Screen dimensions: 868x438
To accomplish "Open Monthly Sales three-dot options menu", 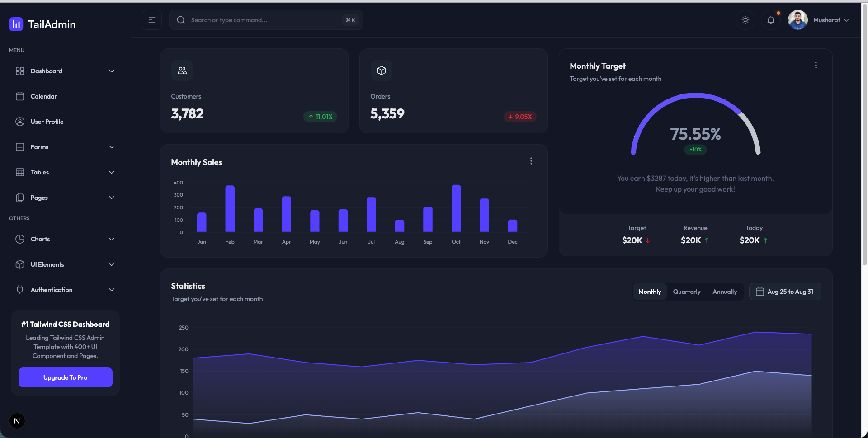I will (x=531, y=161).
